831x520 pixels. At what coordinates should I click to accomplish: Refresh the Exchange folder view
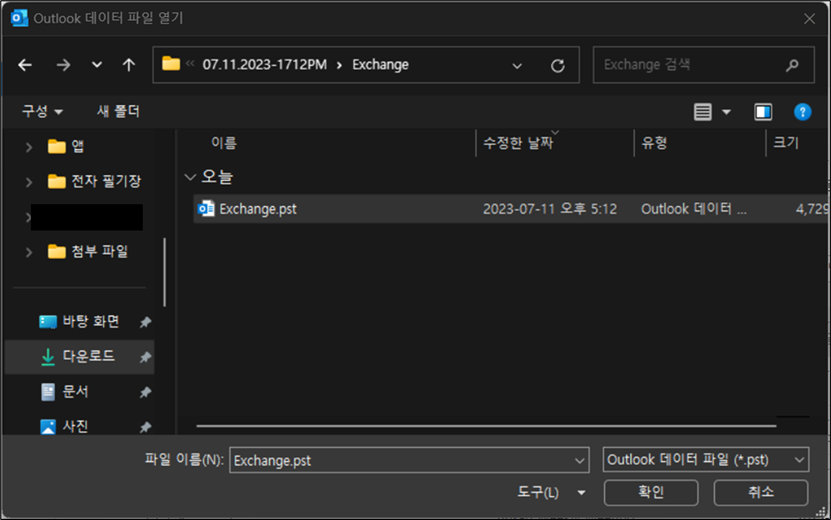pyautogui.click(x=558, y=66)
